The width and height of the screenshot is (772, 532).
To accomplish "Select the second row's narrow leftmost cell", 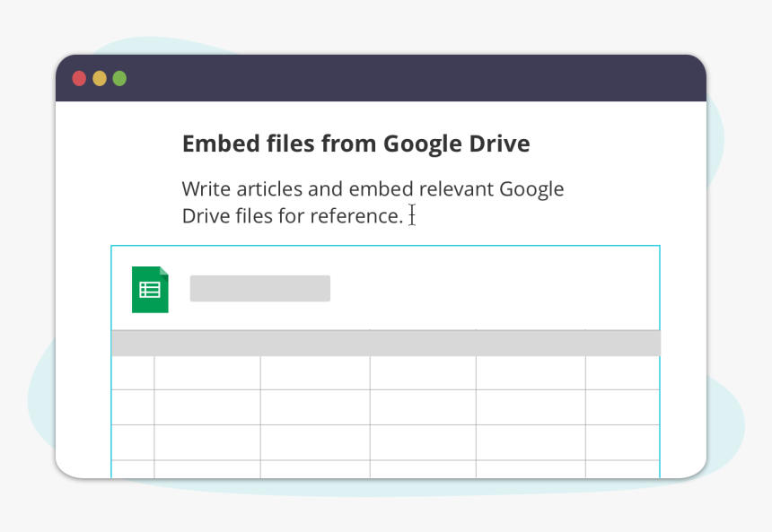I will point(133,407).
